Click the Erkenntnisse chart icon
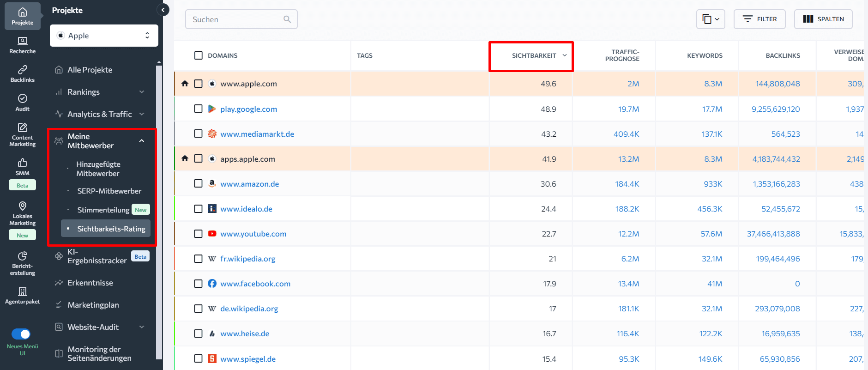Screen dimensions: 868x370 pos(59,283)
